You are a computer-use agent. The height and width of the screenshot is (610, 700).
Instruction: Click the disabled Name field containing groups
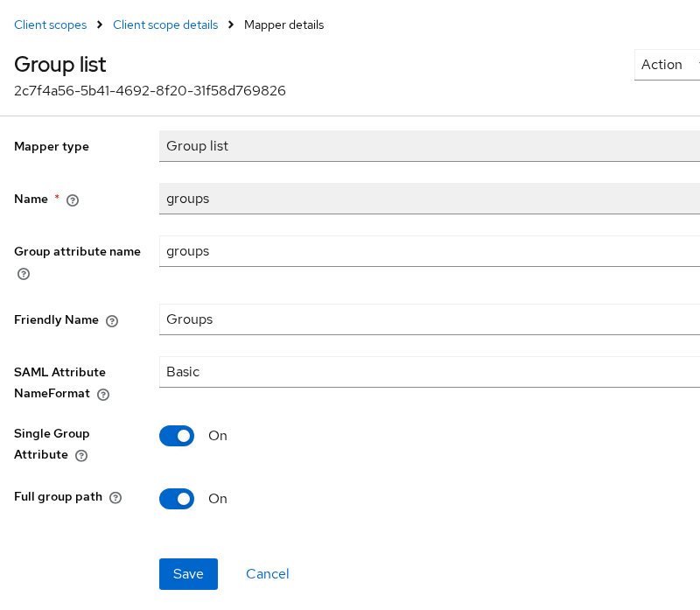coord(430,199)
